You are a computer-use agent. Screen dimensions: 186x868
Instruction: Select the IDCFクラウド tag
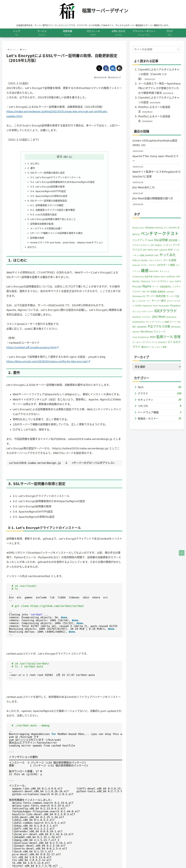pos(165,311)
